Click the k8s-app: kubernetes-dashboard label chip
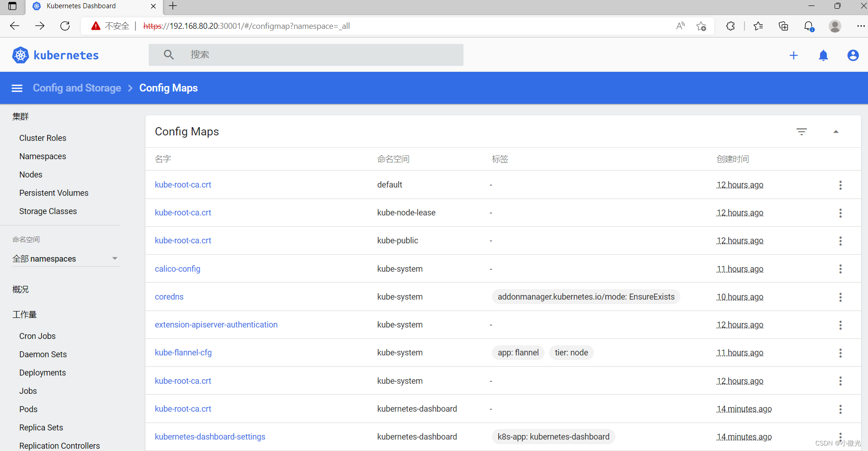868x451 pixels. point(554,437)
